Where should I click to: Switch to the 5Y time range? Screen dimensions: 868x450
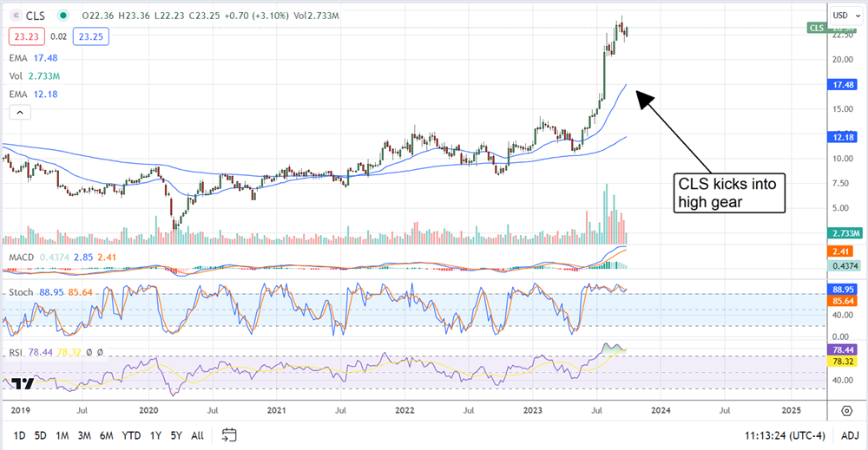175,434
